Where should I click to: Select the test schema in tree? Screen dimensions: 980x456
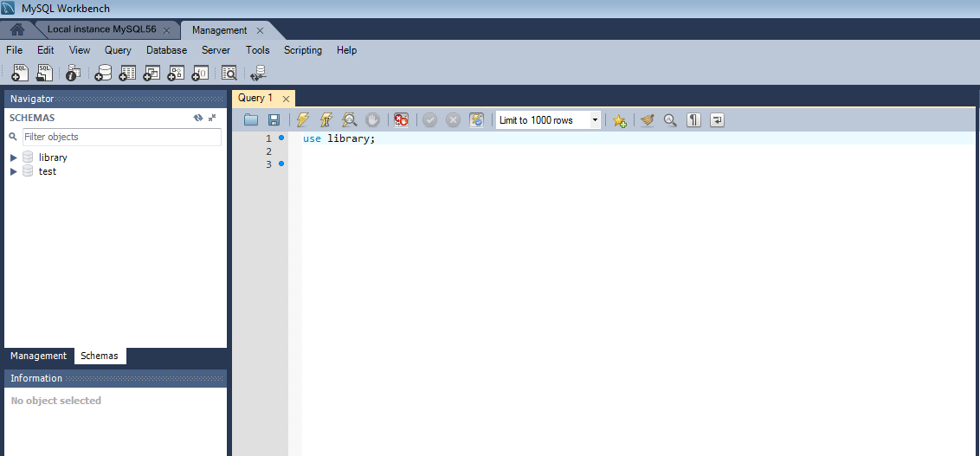click(x=47, y=171)
